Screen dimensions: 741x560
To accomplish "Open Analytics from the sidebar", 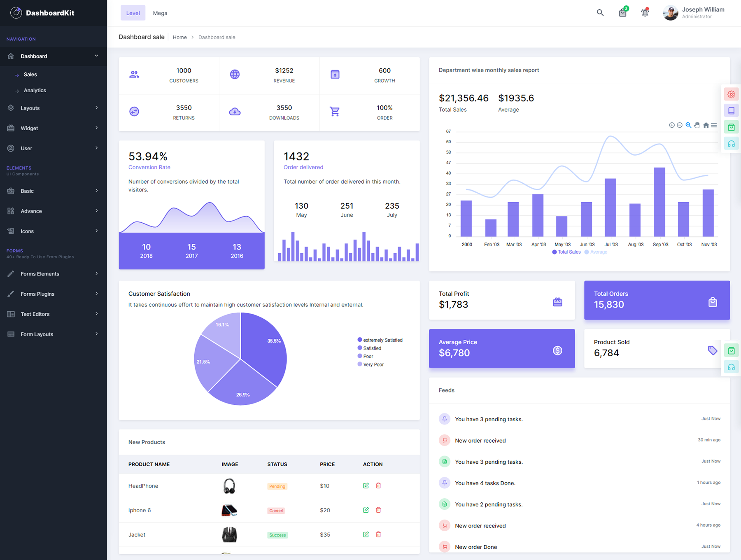I will (35, 90).
